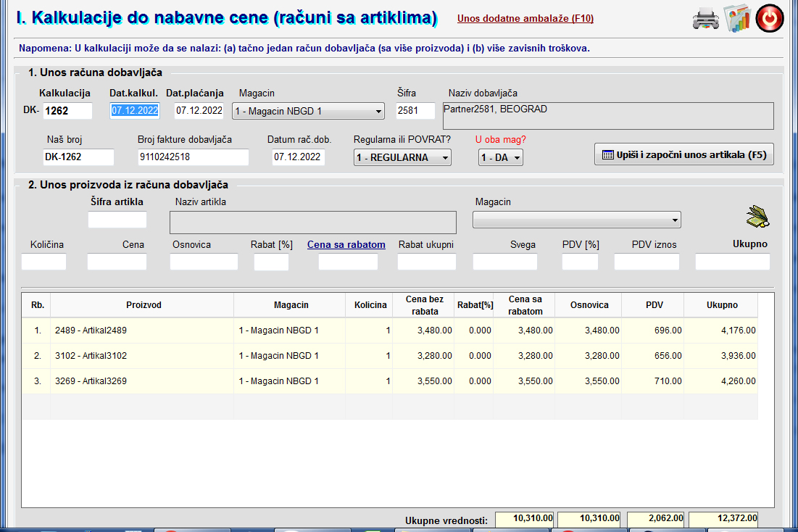Screen dimensions: 798x532
Task: Click the 'Rabat[%]' column header
Action: (474, 305)
